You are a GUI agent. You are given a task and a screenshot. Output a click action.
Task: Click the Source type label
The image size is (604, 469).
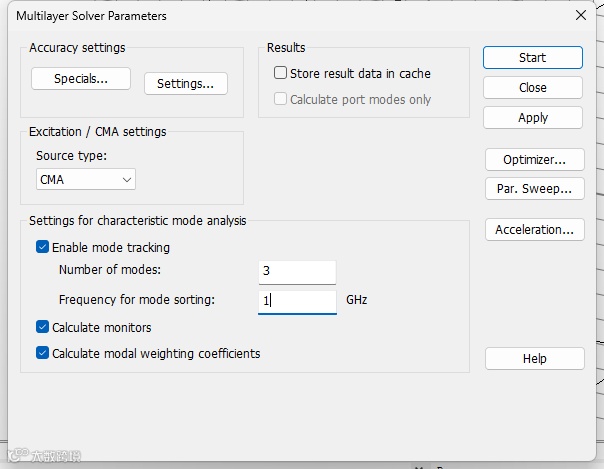(x=71, y=156)
